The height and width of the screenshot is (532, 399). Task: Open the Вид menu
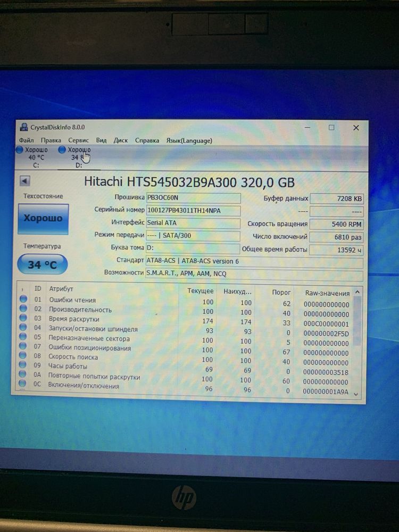[101, 140]
